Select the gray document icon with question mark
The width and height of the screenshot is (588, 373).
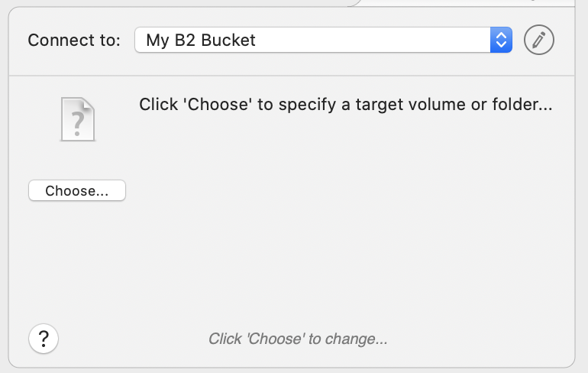tap(78, 119)
